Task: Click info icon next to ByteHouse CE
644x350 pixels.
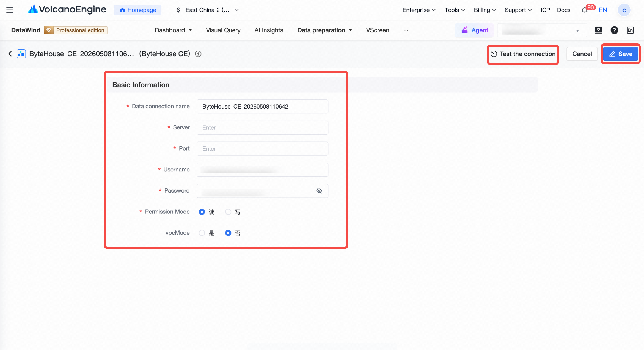Action: pyautogui.click(x=198, y=54)
